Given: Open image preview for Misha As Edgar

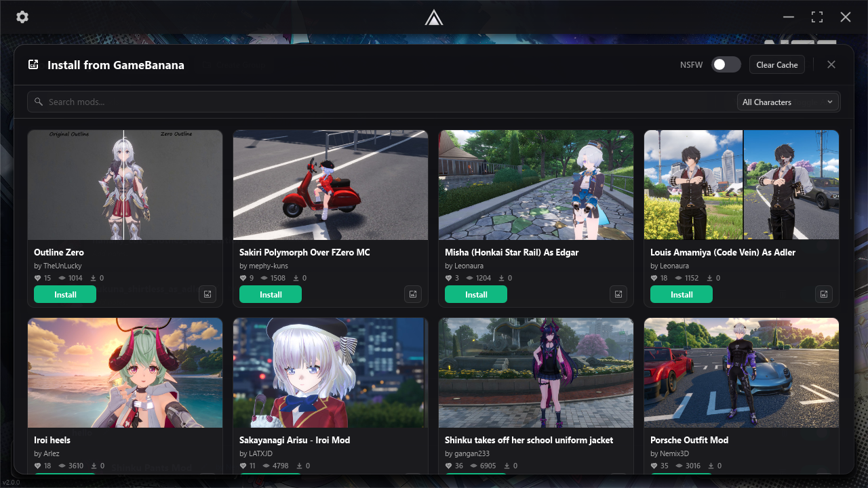Looking at the screenshot, I should 618,294.
